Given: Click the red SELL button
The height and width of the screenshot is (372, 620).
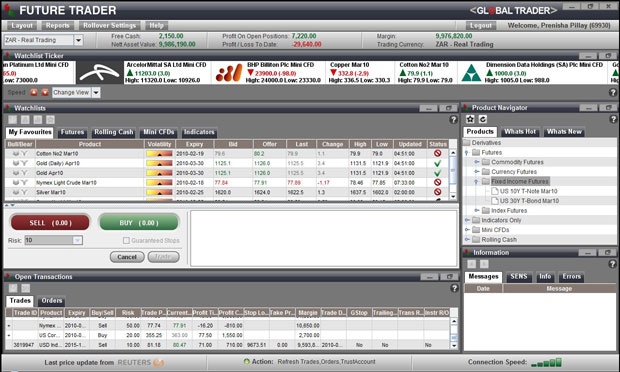Looking at the screenshot, I should pos(50,223).
